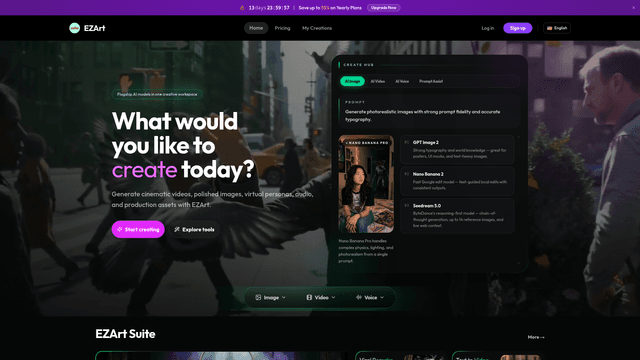Expand the Video dropdown in bottom bar
This screenshot has width=640, height=360.
click(x=321, y=298)
